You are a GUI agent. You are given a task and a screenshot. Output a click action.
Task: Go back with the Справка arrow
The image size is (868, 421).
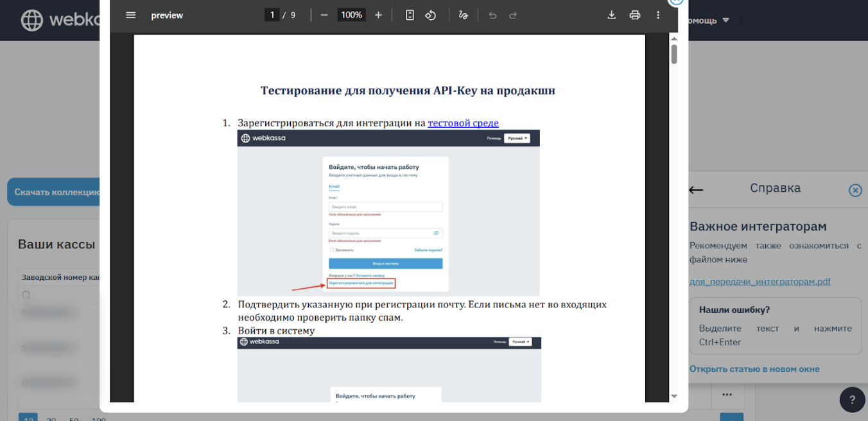coord(696,190)
